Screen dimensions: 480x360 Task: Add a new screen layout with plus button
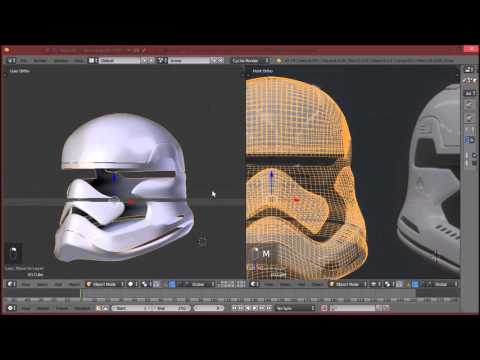[x=144, y=60]
